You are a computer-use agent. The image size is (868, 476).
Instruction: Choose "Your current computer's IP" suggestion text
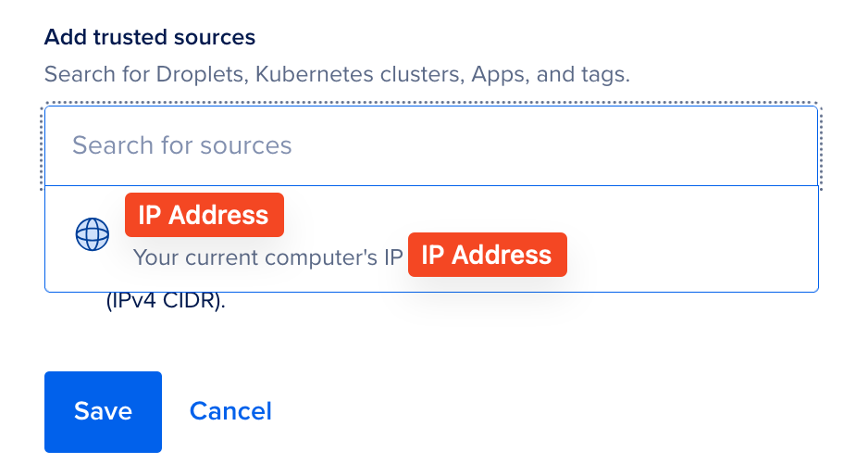point(268,257)
